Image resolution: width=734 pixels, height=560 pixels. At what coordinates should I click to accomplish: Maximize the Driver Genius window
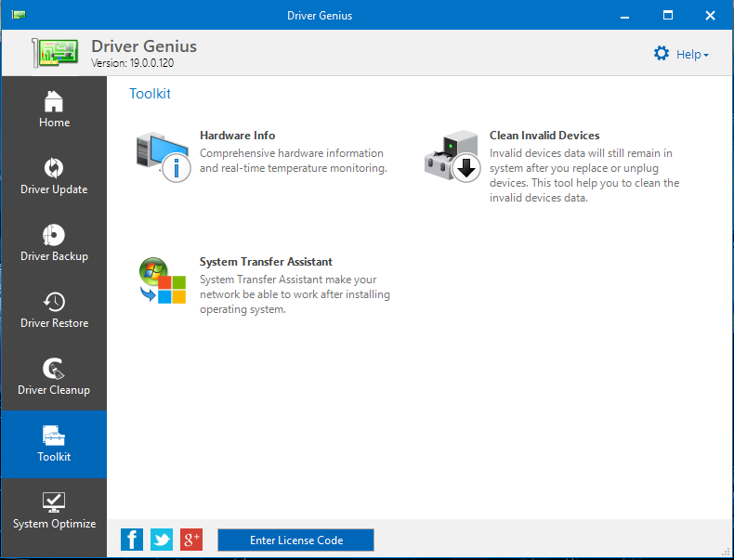tap(668, 16)
